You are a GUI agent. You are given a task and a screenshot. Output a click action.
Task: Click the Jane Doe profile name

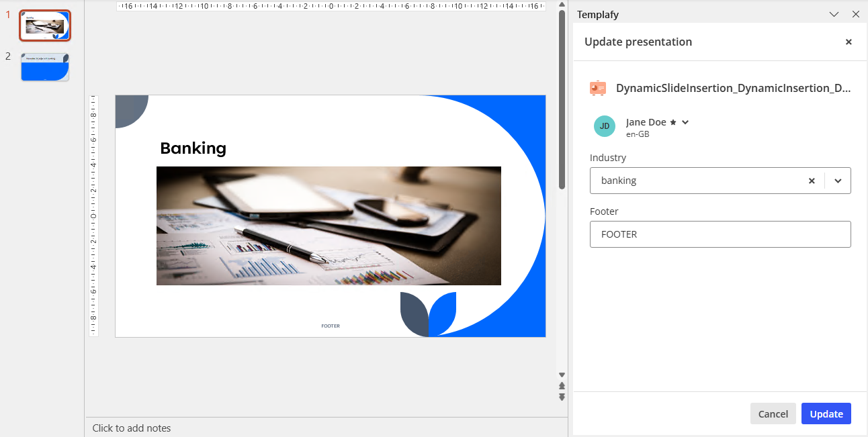point(646,122)
